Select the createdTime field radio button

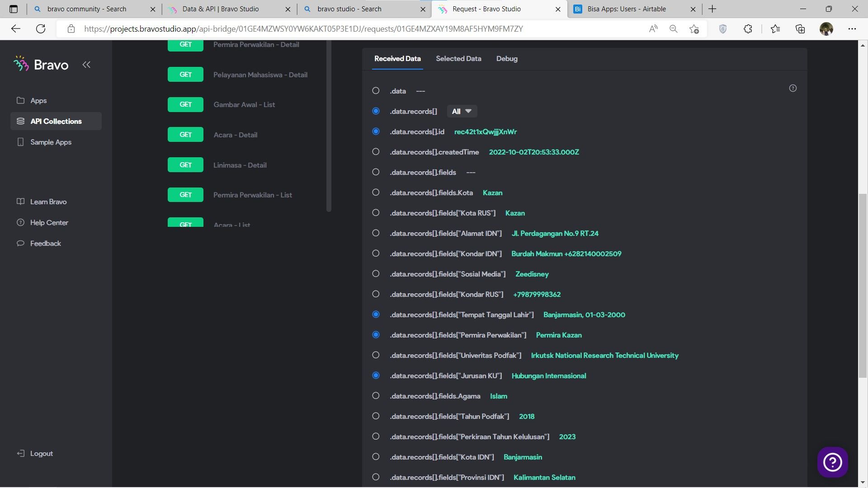click(x=376, y=152)
